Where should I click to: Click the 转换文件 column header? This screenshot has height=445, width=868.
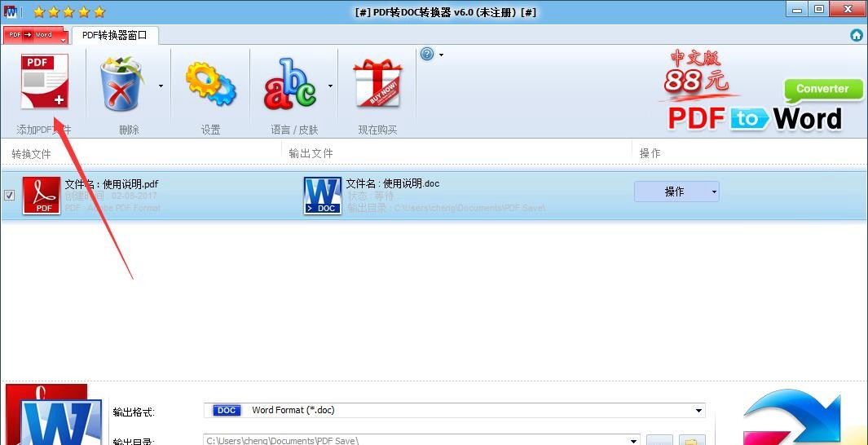[32, 154]
